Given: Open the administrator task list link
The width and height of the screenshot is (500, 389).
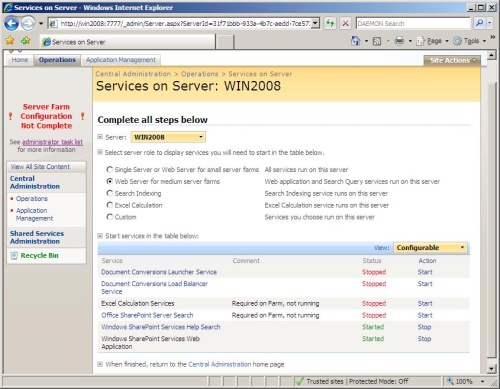Looking at the screenshot, I should click(x=52, y=142).
